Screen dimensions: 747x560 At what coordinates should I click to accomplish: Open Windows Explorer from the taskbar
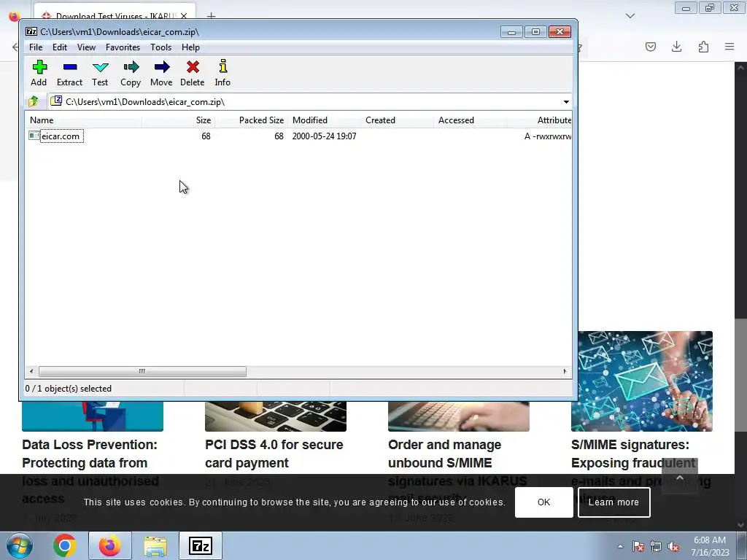155,545
